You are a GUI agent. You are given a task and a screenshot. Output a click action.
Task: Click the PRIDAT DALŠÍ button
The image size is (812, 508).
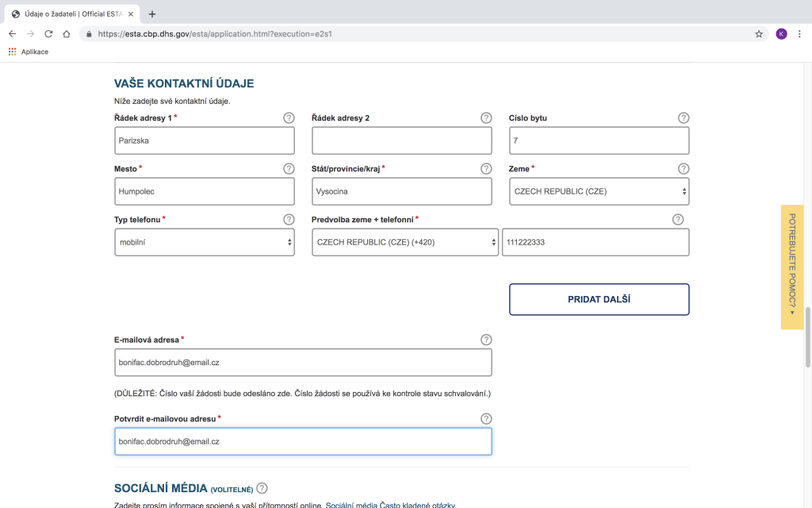pyautogui.click(x=599, y=299)
